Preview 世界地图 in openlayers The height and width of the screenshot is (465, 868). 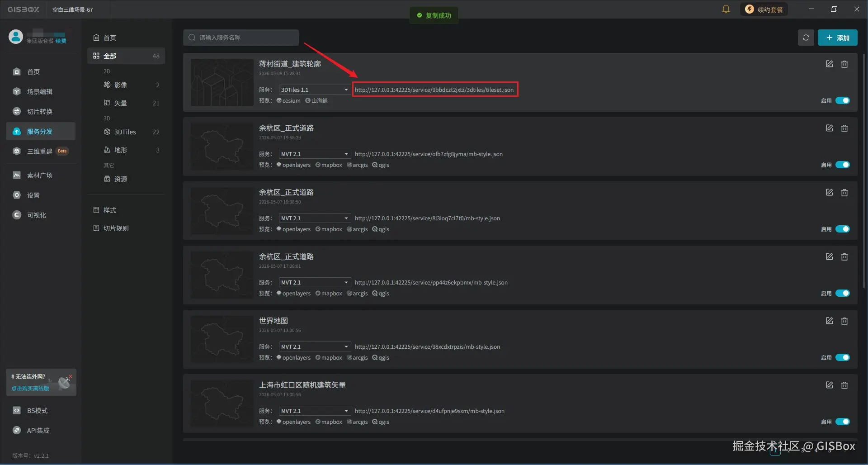293,357
